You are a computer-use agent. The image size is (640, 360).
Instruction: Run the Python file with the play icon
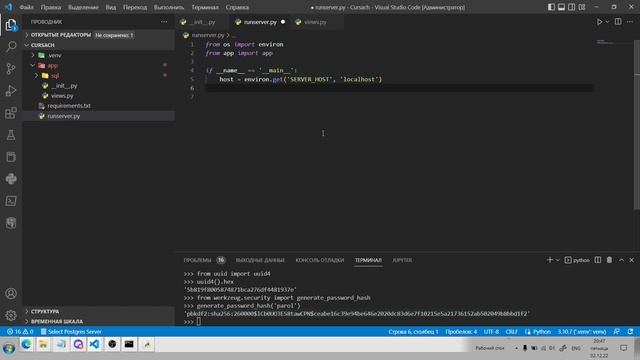coord(599,22)
